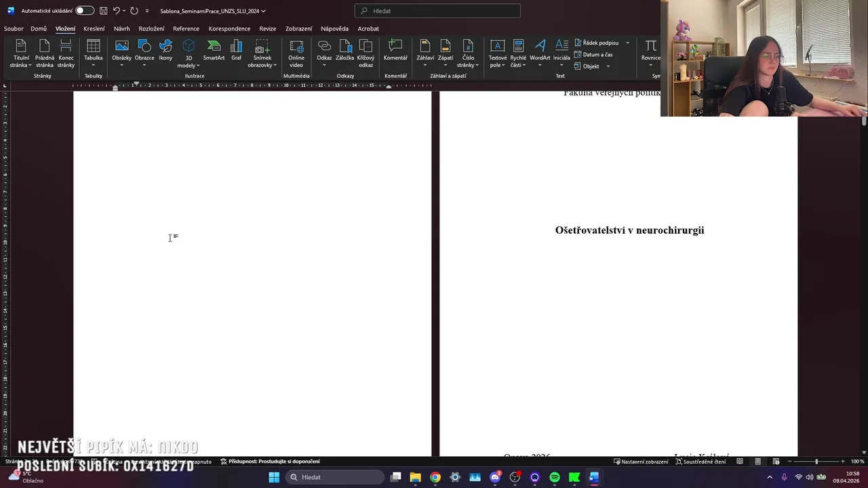Insert a Konec stránky page break
This screenshot has height=488, width=868.
click(x=66, y=54)
